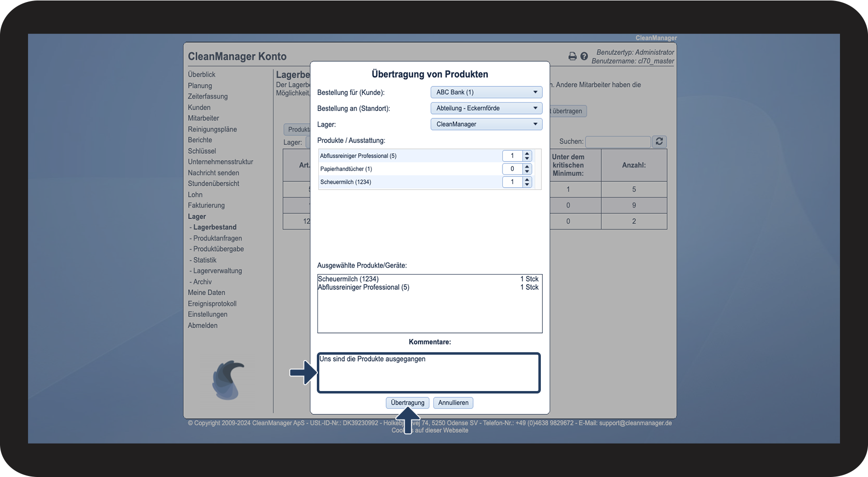Go to Zeiterfassung in the sidebar
This screenshot has height=477, width=868.
pos(208,96)
